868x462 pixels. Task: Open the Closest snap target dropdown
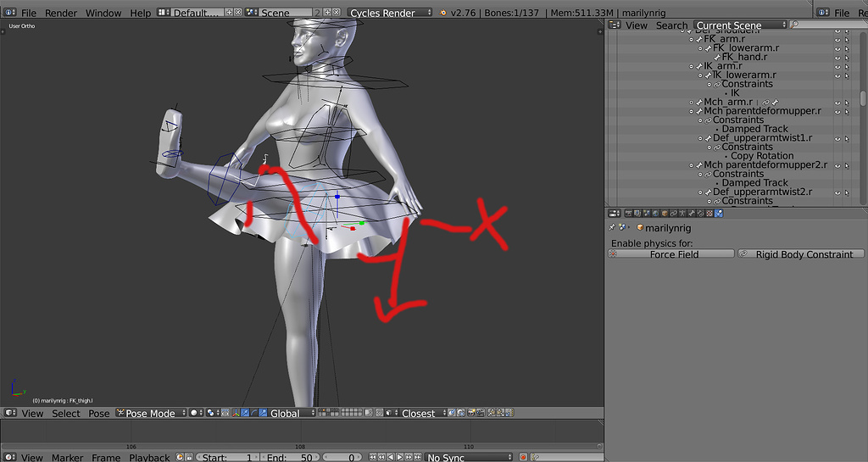click(422, 413)
